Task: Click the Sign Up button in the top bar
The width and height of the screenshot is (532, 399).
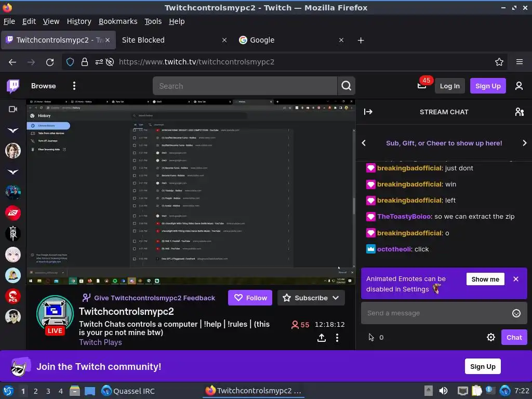Action: coord(487,86)
